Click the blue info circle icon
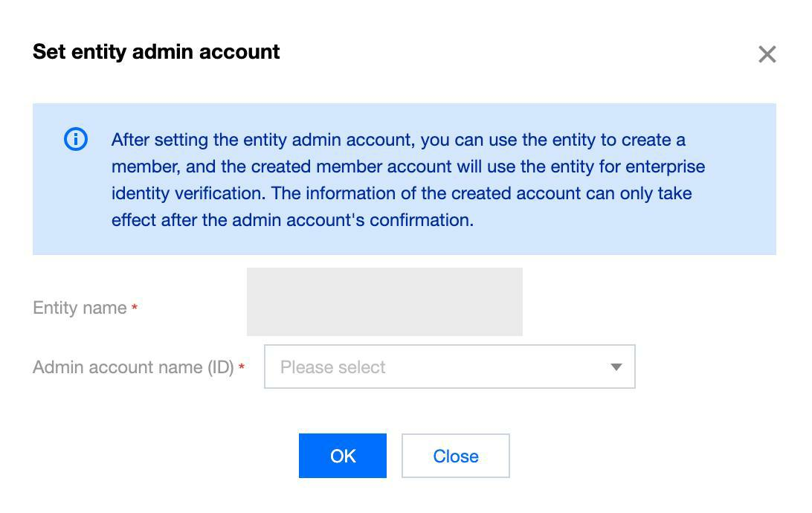812x513 pixels. 76,139
